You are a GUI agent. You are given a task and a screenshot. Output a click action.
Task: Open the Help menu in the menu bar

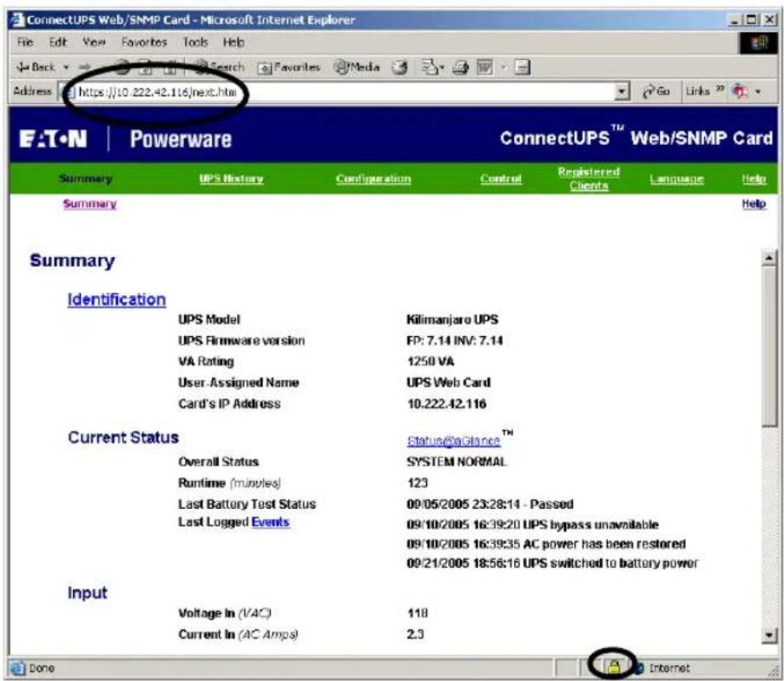coord(234,43)
